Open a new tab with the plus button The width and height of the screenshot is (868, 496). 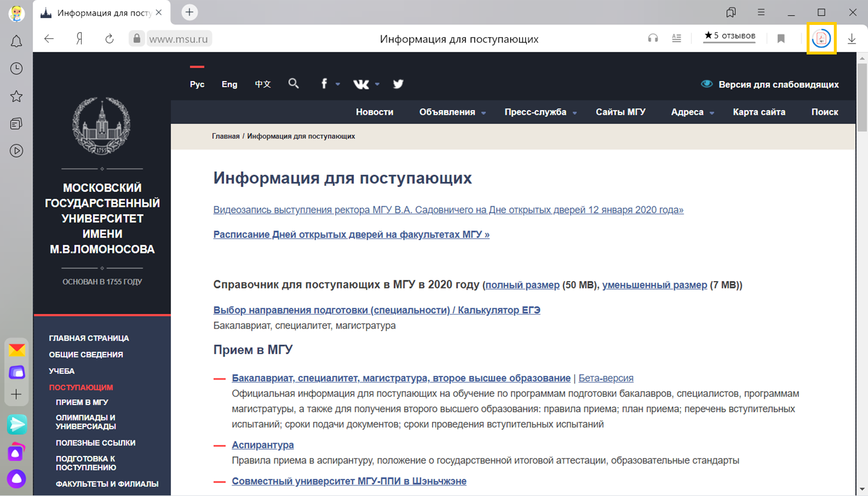point(189,12)
